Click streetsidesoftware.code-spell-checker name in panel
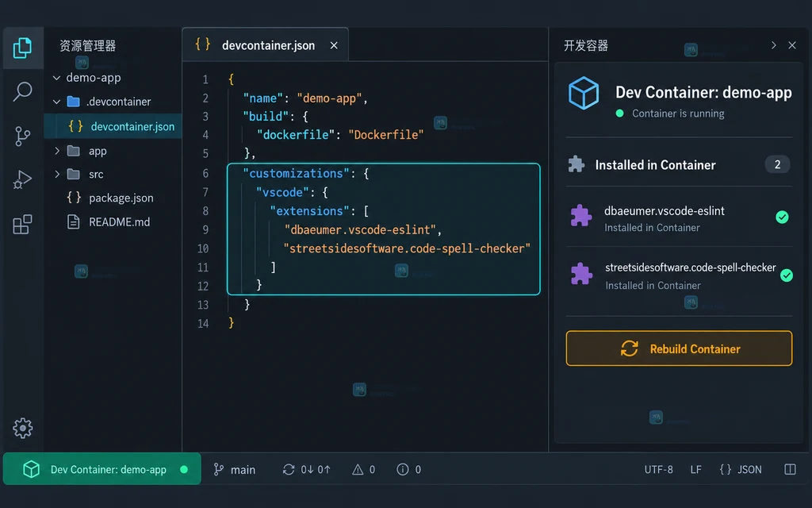Screen dimensions: 812x508 [x=691, y=267]
